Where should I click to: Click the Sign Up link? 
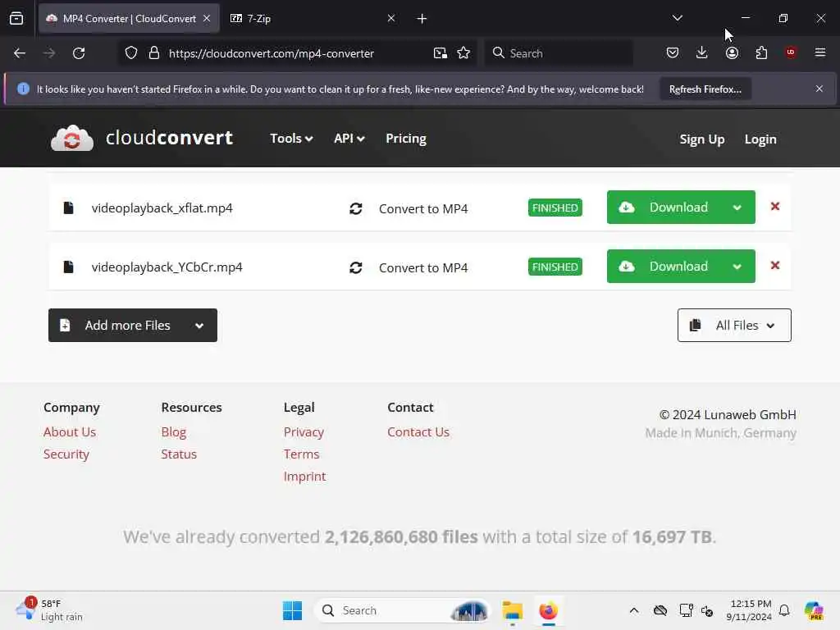[x=702, y=139]
